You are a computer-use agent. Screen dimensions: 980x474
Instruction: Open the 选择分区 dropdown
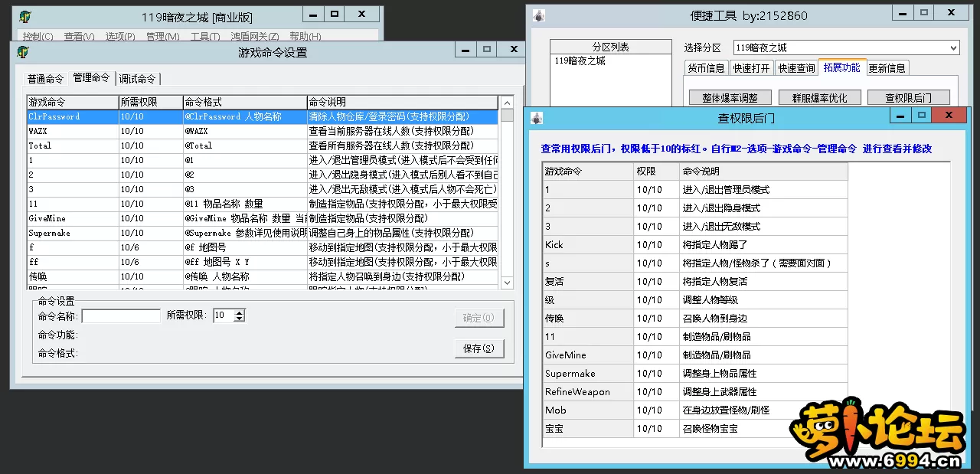tap(953, 47)
